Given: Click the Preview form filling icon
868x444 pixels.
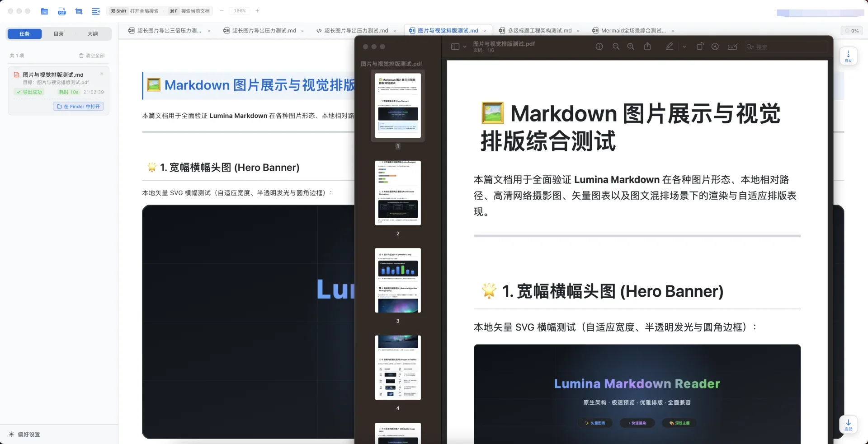Looking at the screenshot, I should click(733, 47).
